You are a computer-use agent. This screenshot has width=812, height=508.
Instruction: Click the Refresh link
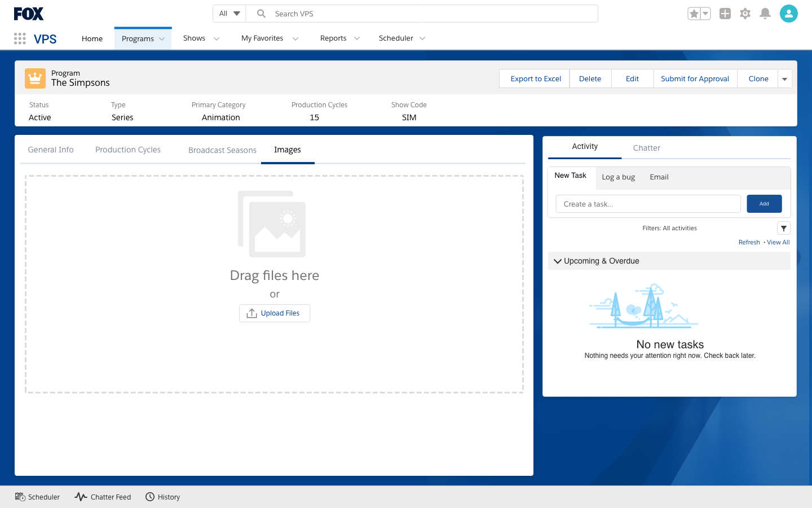click(749, 242)
